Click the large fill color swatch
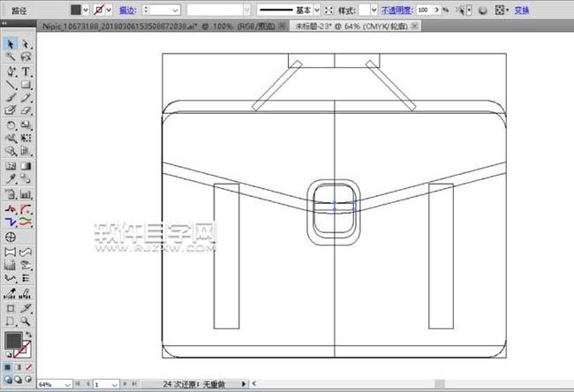Screen dimensions: 574x392 (x=14, y=341)
